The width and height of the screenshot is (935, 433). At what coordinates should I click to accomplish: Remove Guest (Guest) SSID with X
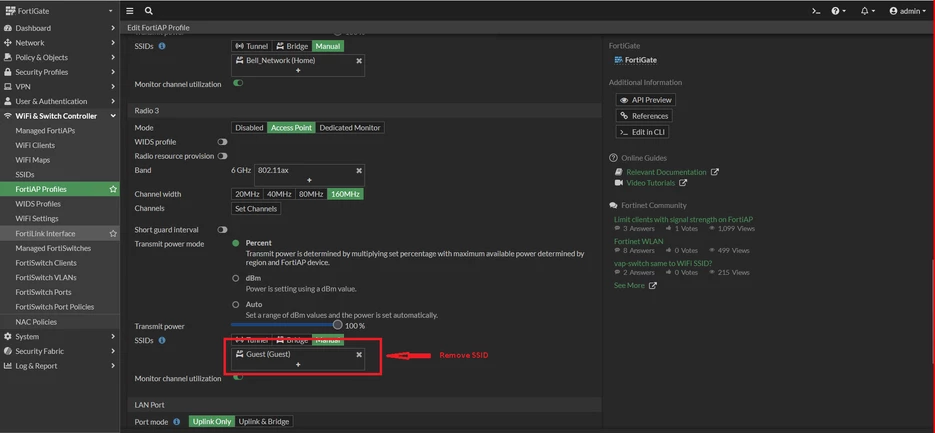359,354
